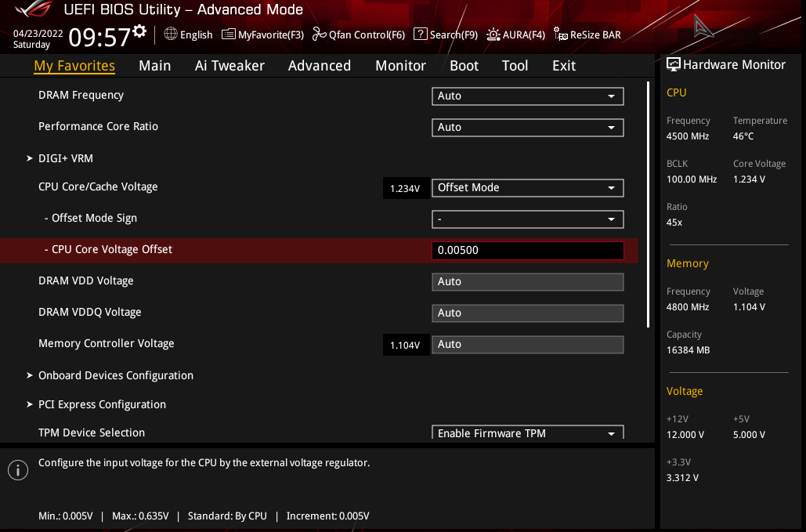The image size is (806, 532).
Task: Click the 12.000 V reading
Action: coord(685,434)
